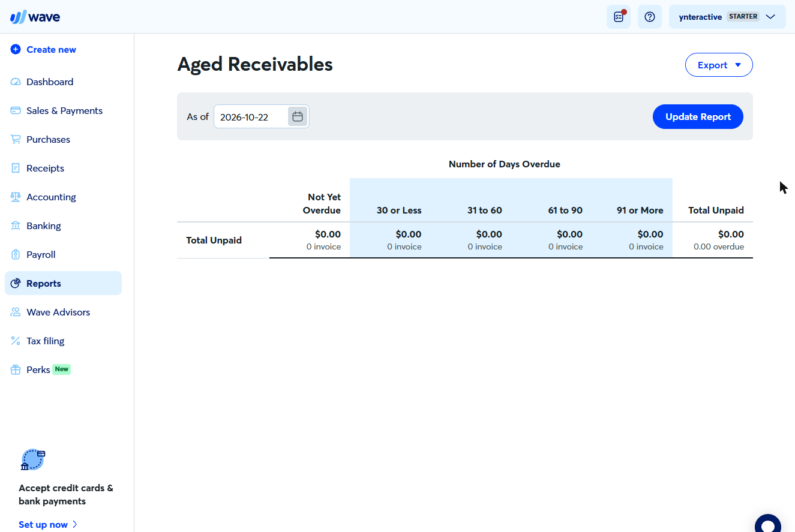Open the checklist tasks icon
This screenshot has height=532, width=795.
point(619,17)
